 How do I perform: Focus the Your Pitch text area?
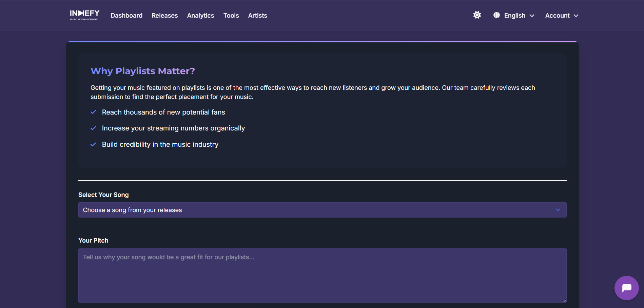coord(322,275)
